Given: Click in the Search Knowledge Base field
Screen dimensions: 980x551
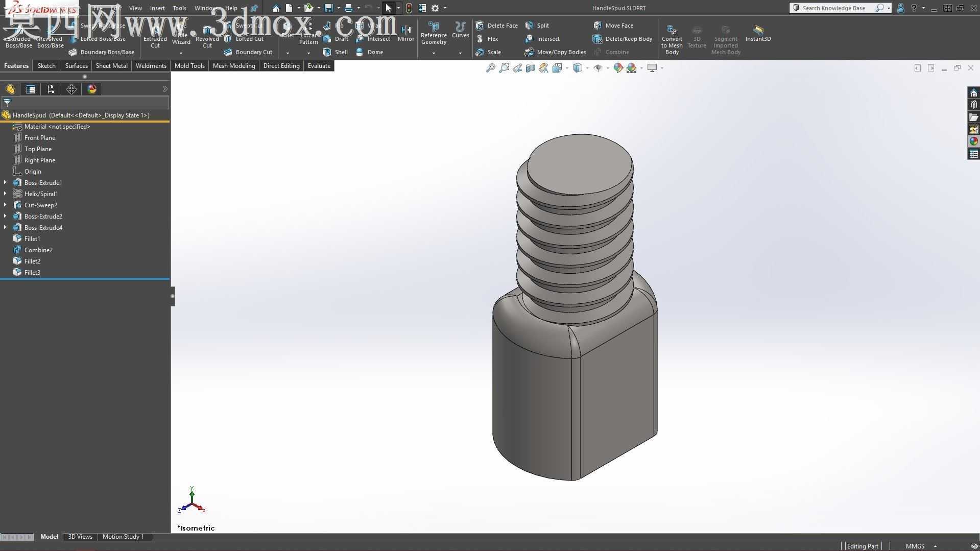Looking at the screenshot, I should pos(835,8).
